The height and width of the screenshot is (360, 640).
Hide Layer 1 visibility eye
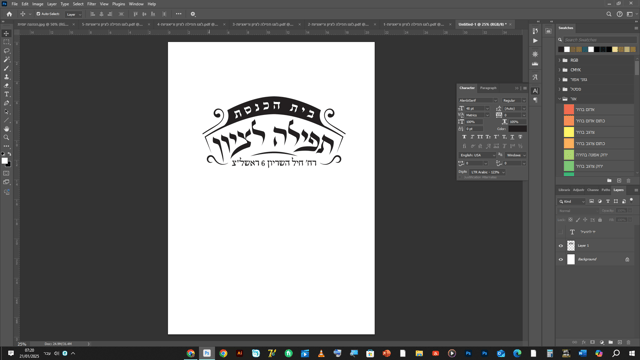(x=560, y=246)
